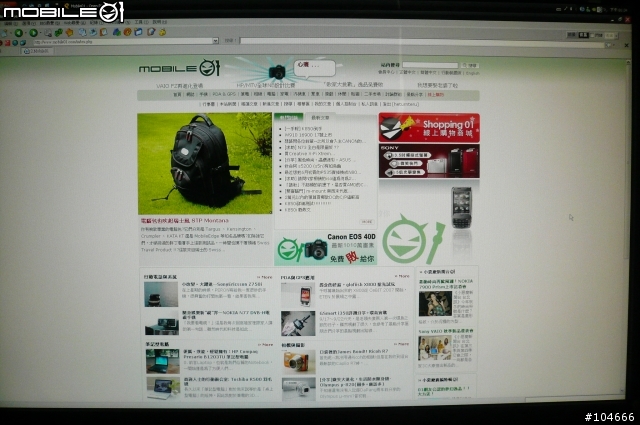
Task: Click the orange home icon in the browser toolbar
Action: pyautogui.click(x=69, y=32)
